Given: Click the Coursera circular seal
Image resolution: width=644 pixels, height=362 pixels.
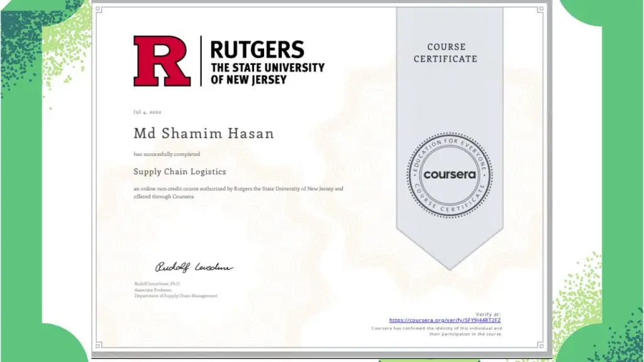Looking at the screenshot, I should click(449, 175).
